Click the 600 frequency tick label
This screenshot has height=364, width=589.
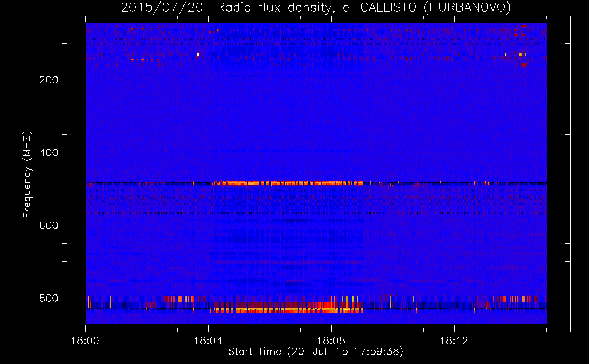pyautogui.click(x=49, y=226)
